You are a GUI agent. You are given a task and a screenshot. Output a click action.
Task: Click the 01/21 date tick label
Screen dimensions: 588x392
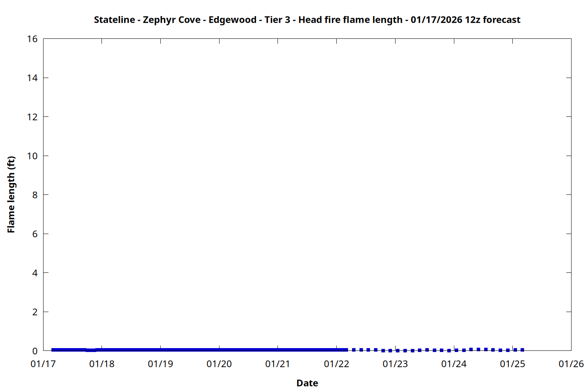(278, 364)
